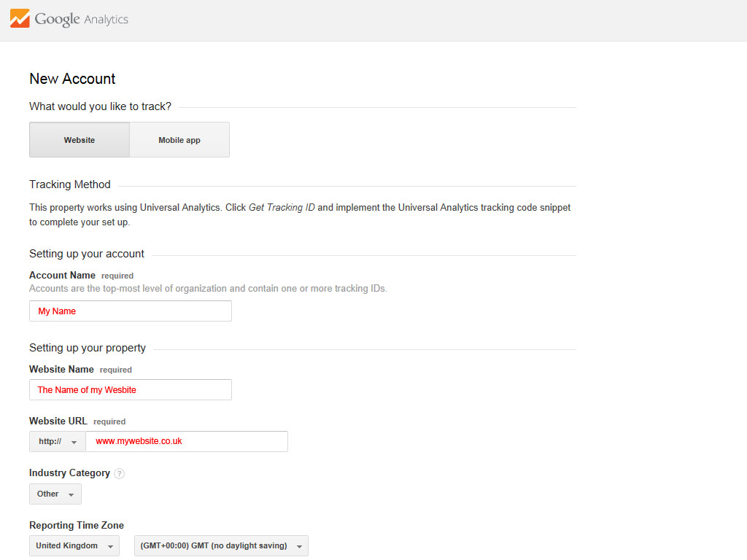Click the http:// dropdown arrow

74,443
